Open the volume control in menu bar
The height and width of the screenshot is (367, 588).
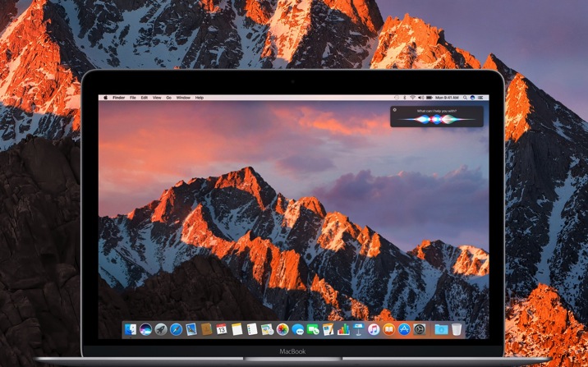pos(420,98)
